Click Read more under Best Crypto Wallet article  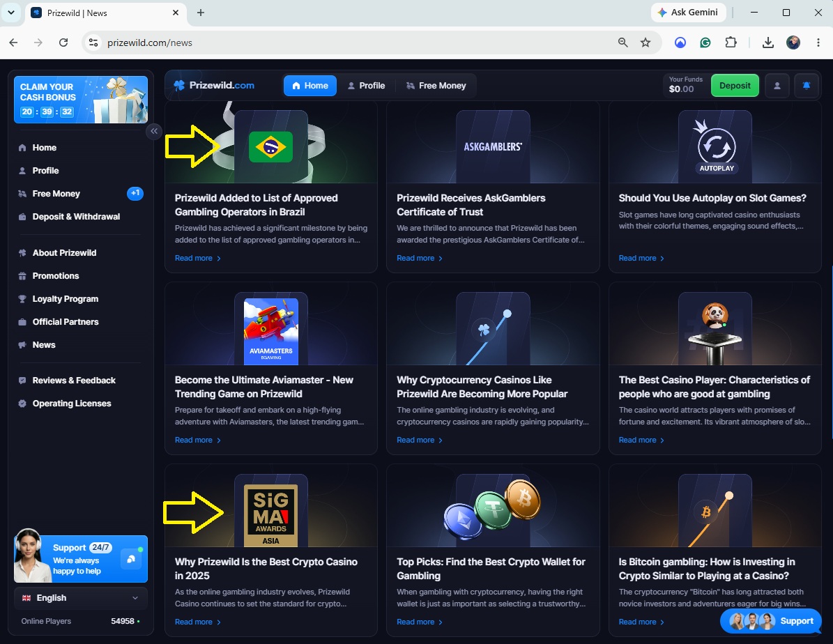[420, 622]
